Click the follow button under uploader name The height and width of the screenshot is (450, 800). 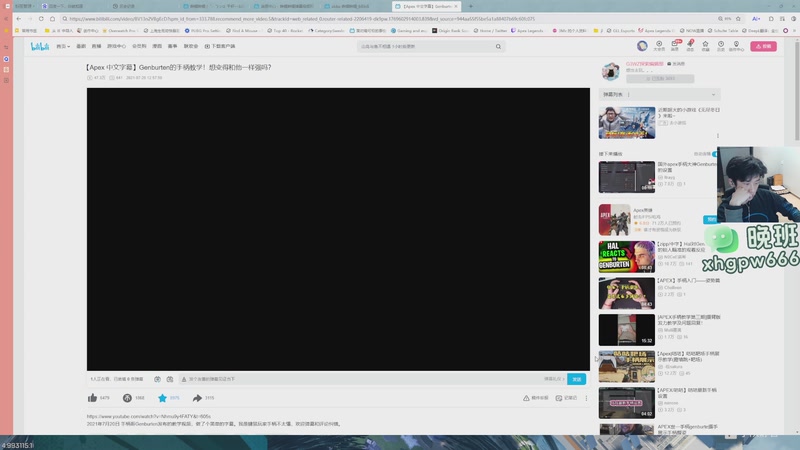660,79
